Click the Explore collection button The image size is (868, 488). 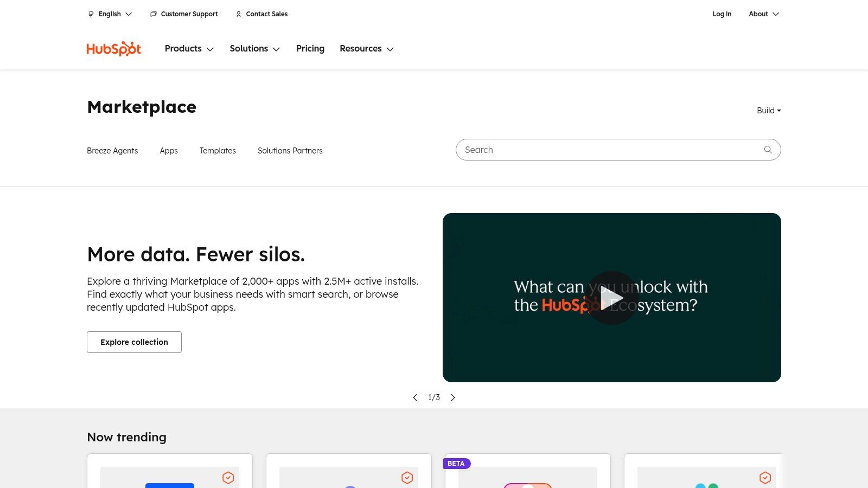pos(134,342)
